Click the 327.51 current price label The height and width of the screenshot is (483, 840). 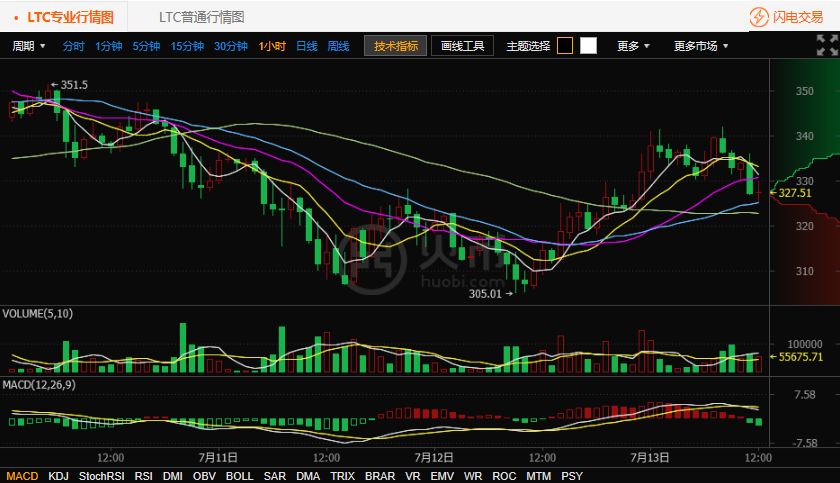pos(793,193)
